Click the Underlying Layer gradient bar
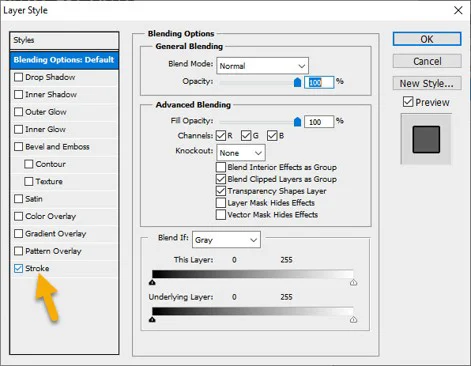Image resolution: width=471 pixels, height=366 pixels. [253, 311]
